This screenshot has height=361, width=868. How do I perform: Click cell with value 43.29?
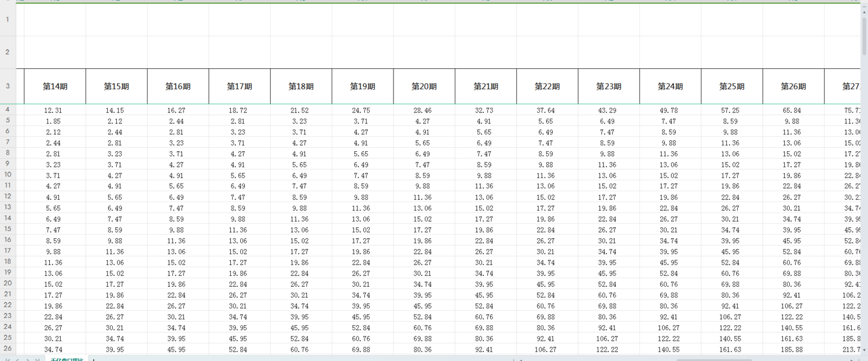(609, 110)
